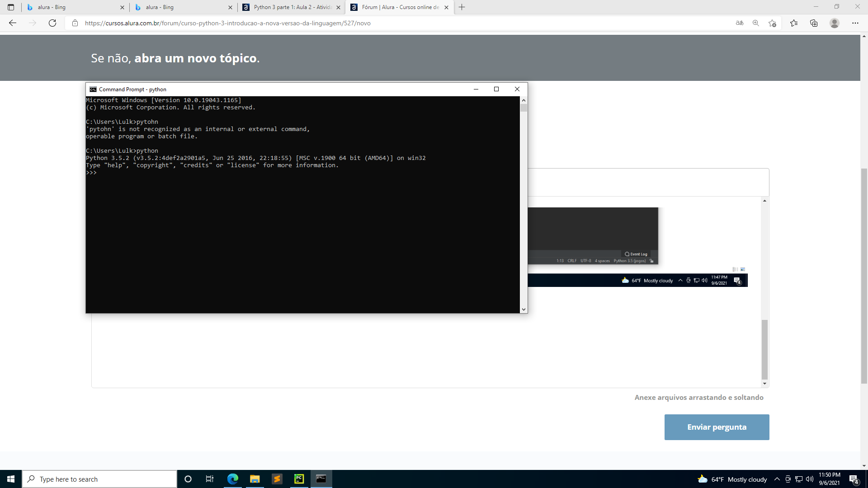
Task: Open a new browser tab
Action: (462, 7)
